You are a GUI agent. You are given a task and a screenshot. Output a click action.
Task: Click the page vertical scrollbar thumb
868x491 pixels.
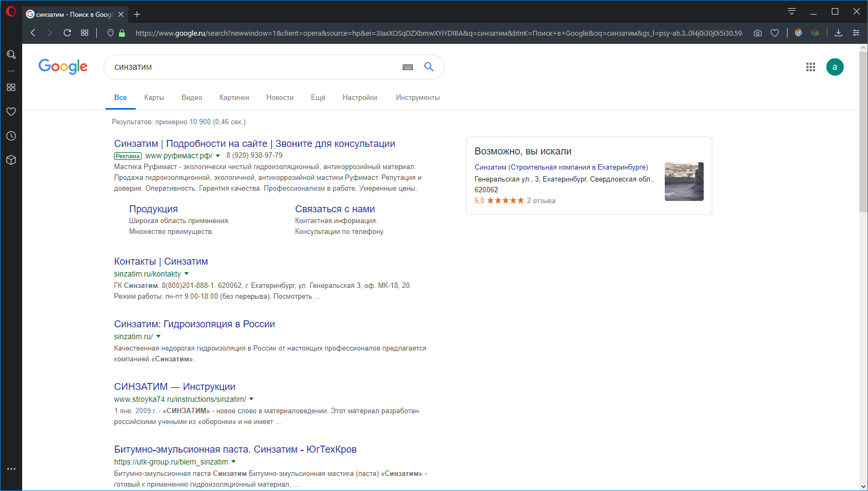point(863,131)
